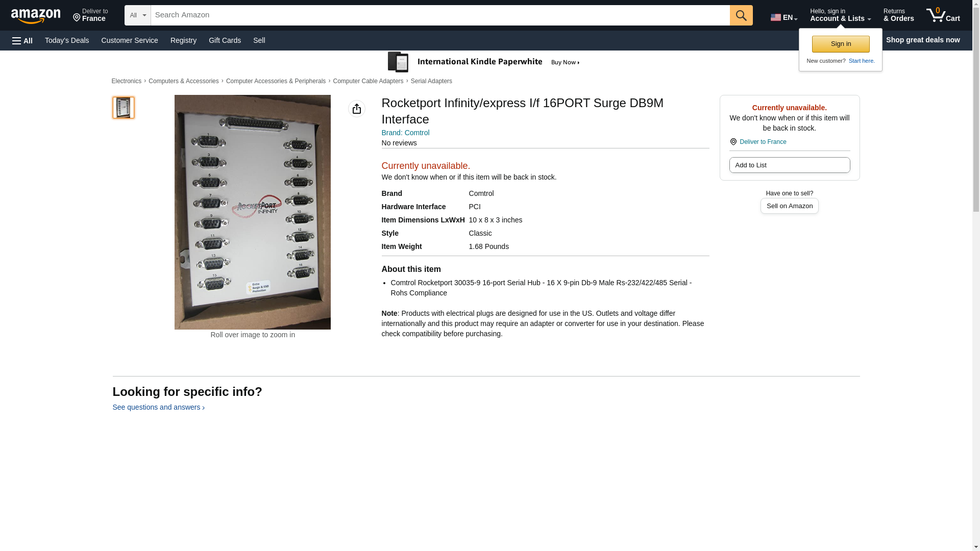Image resolution: width=980 pixels, height=551 pixels.
Task: Go to Today's Deals
Action: point(67,40)
